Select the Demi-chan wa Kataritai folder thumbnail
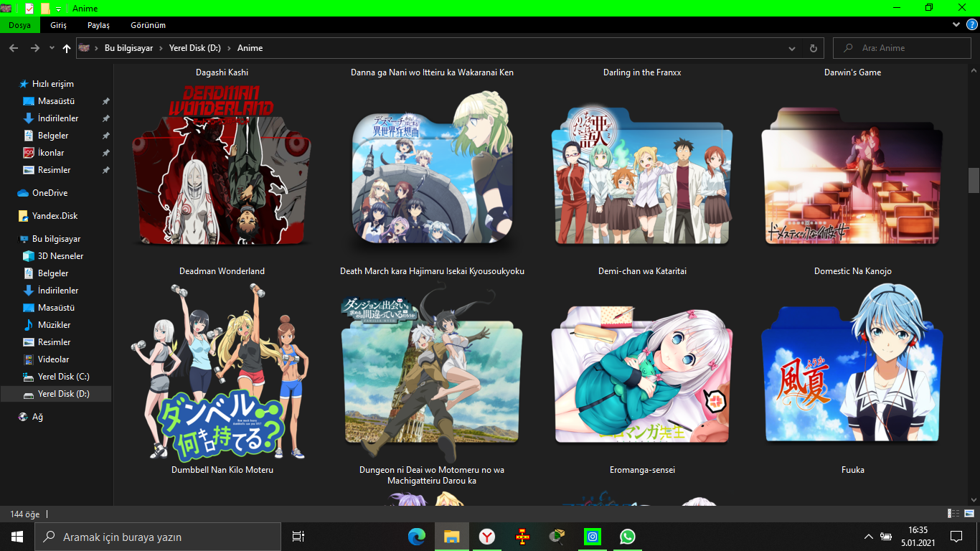This screenshot has width=980, height=551. coord(642,176)
